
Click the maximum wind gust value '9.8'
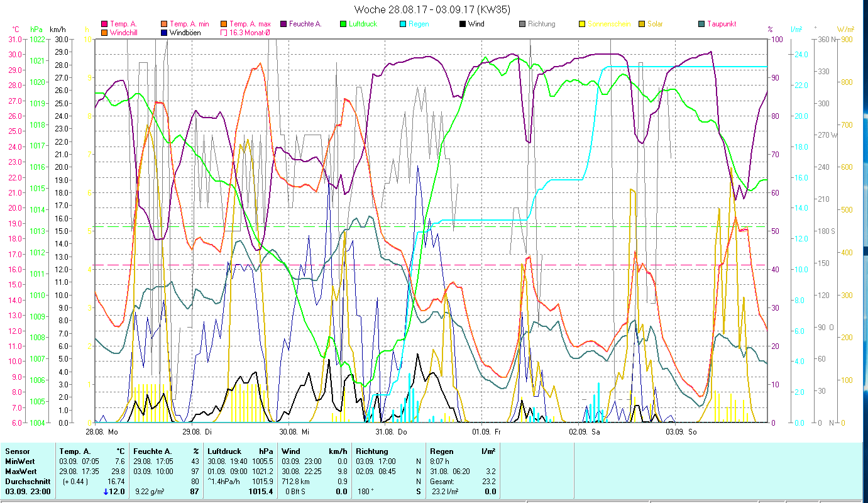(343, 472)
